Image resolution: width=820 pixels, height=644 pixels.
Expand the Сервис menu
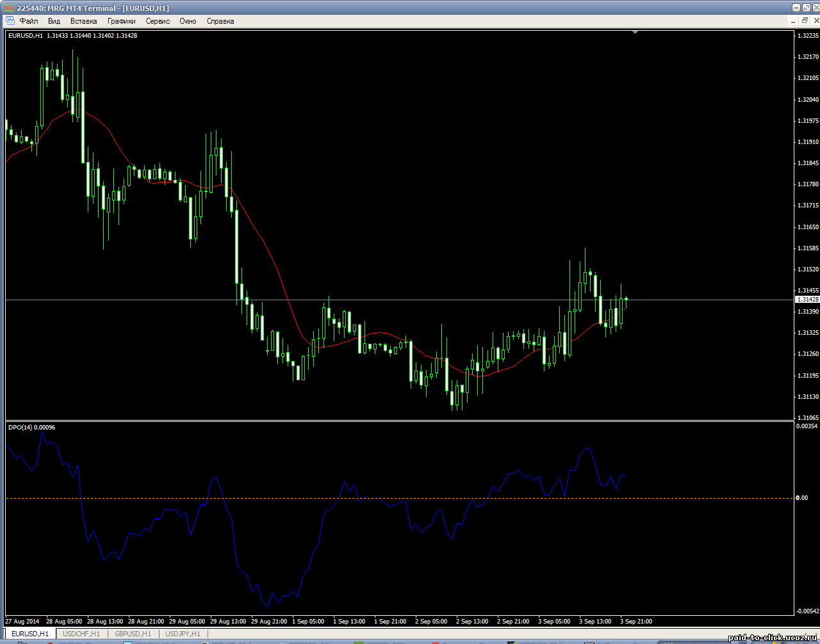click(158, 21)
